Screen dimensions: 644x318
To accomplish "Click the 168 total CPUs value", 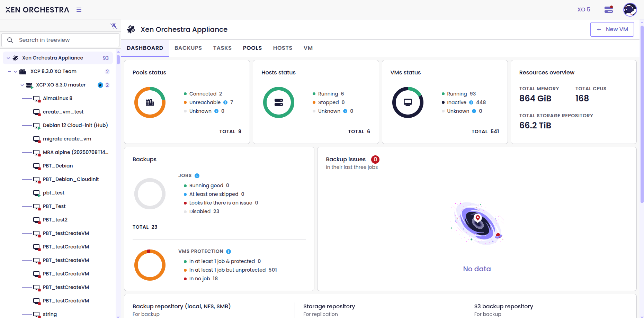I will pyautogui.click(x=582, y=99).
